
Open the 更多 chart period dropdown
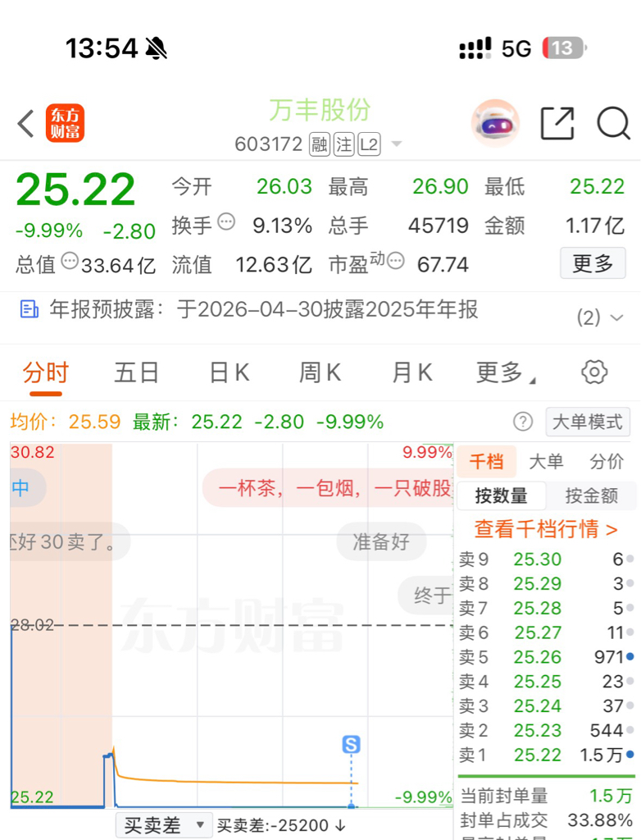(x=505, y=372)
